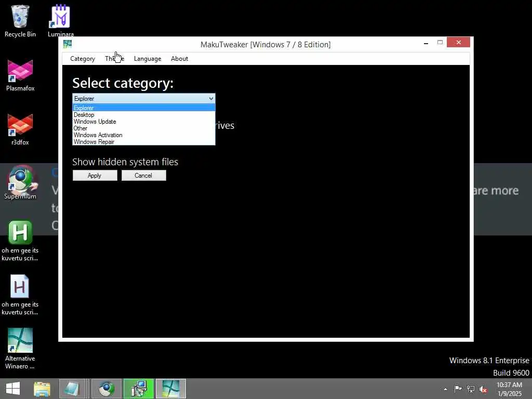The width and height of the screenshot is (532, 399).
Task: Switch to Supermium in the taskbar
Action: point(107,389)
